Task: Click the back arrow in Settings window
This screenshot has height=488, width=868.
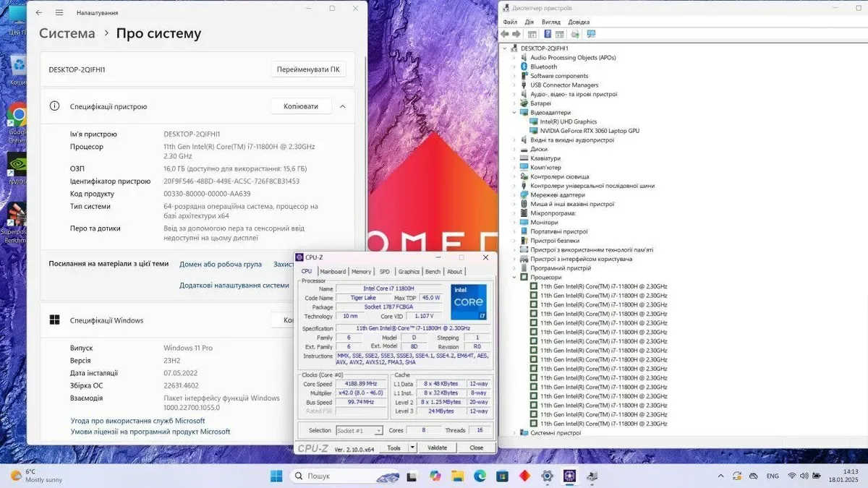Action: [x=39, y=12]
